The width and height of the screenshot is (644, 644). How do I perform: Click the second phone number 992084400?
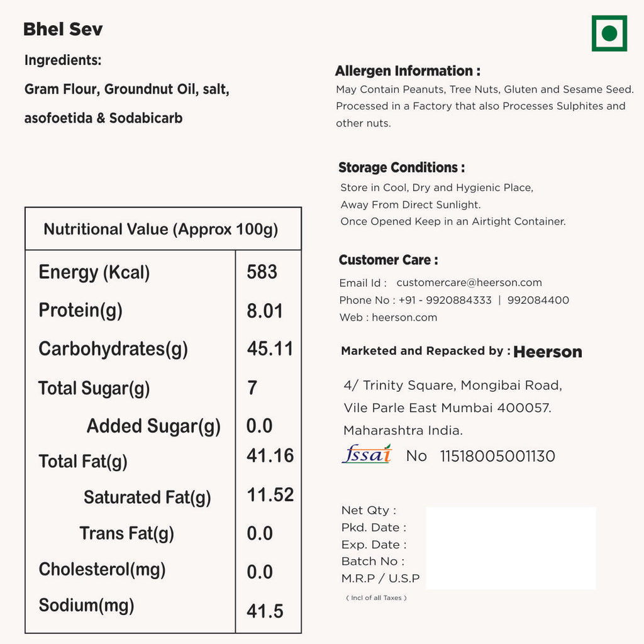[538, 301]
